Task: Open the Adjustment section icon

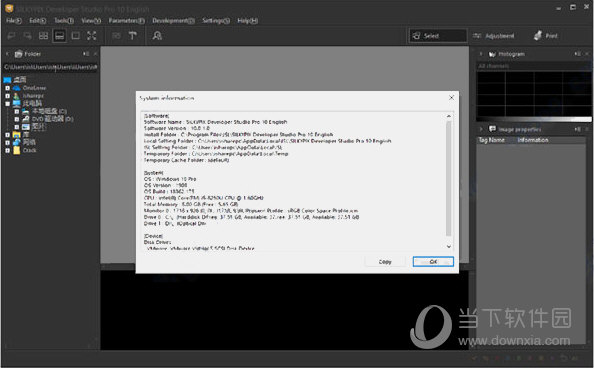Action: coord(477,36)
